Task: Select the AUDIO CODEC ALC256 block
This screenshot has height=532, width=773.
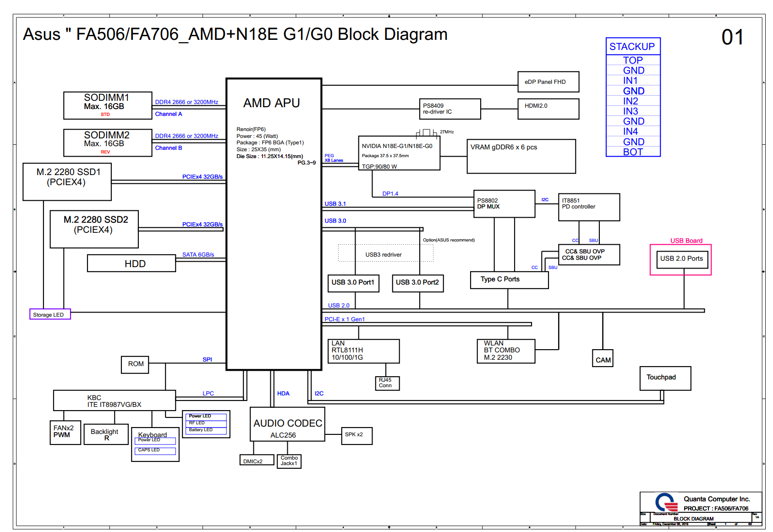Action: (x=287, y=424)
